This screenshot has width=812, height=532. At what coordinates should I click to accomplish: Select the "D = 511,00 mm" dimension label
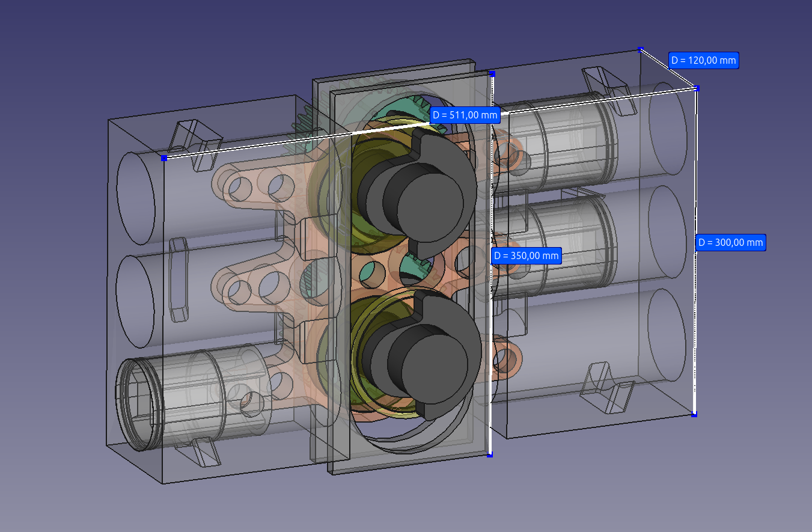click(465, 115)
